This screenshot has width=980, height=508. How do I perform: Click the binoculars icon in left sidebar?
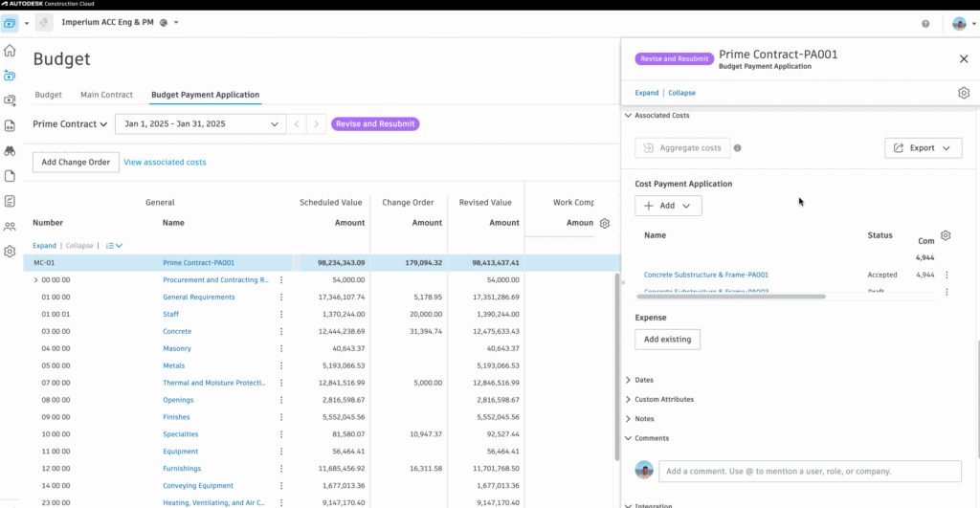(x=10, y=151)
